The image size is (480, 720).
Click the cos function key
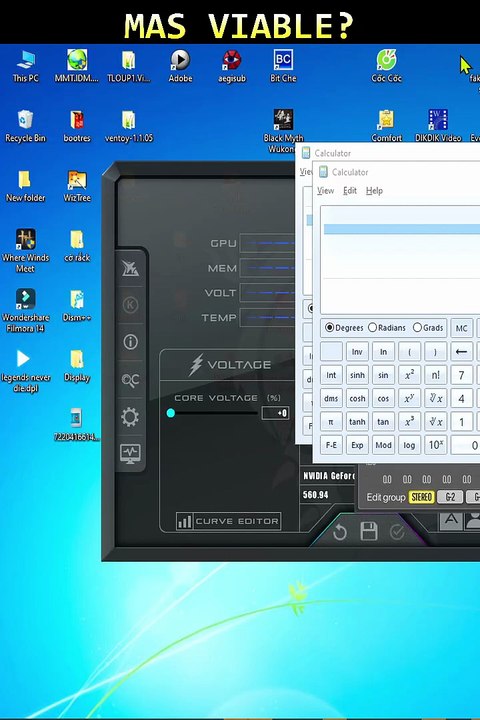pos(383,399)
